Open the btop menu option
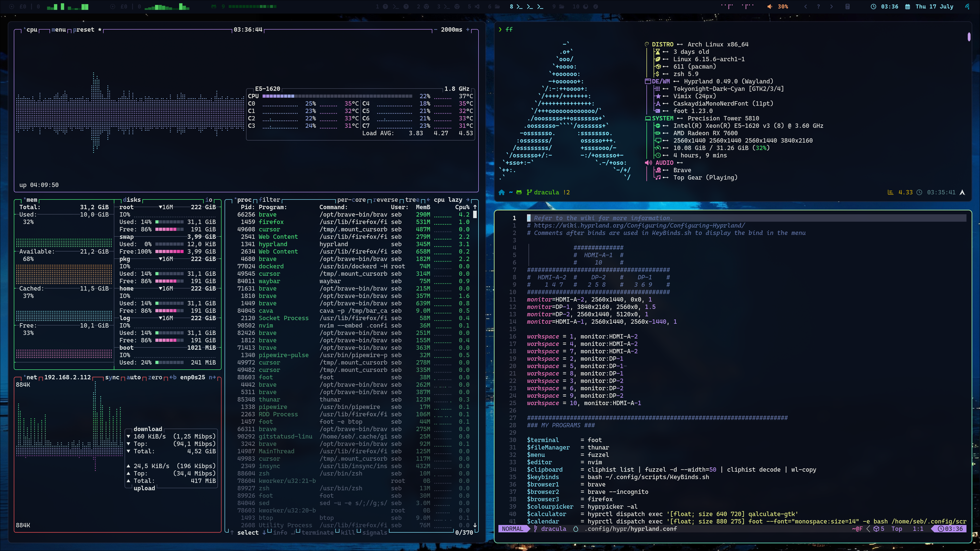The image size is (980, 551). pos(59,30)
